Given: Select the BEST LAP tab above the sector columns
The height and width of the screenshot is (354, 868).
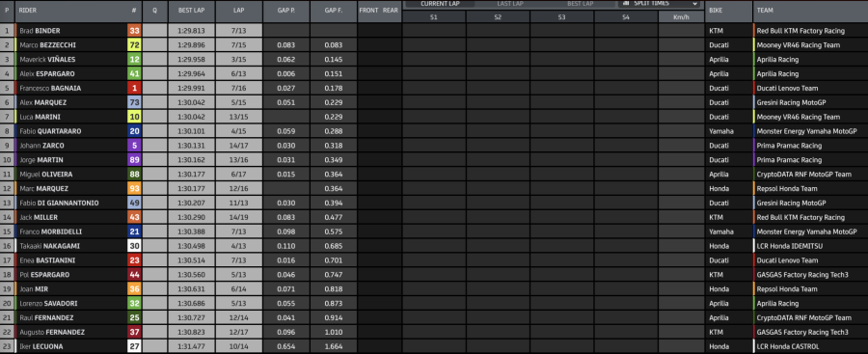Looking at the screenshot, I should 580,3.
